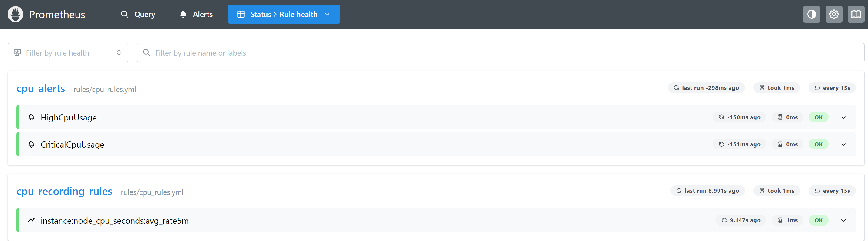Focus the Filter by rule name or labels field
This screenshot has height=241, width=868.
(500, 53)
